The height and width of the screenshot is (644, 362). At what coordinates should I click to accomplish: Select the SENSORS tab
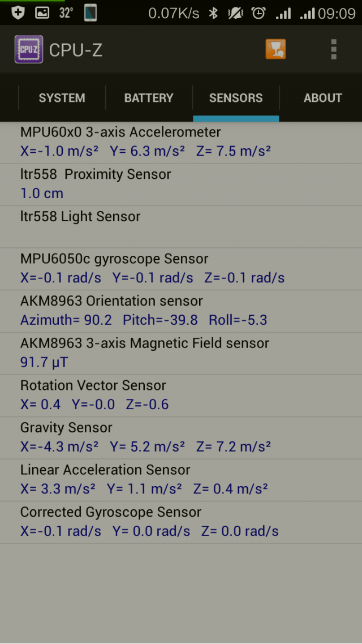[x=236, y=98]
